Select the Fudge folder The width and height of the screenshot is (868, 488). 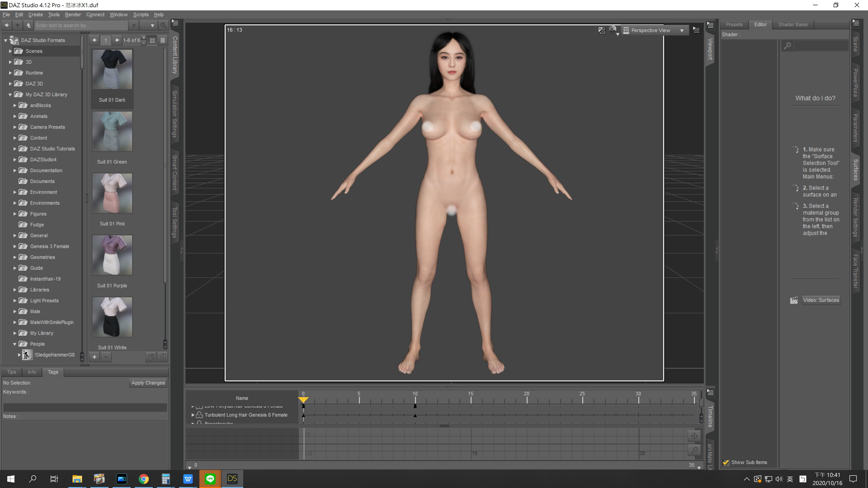pyautogui.click(x=37, y=225)
